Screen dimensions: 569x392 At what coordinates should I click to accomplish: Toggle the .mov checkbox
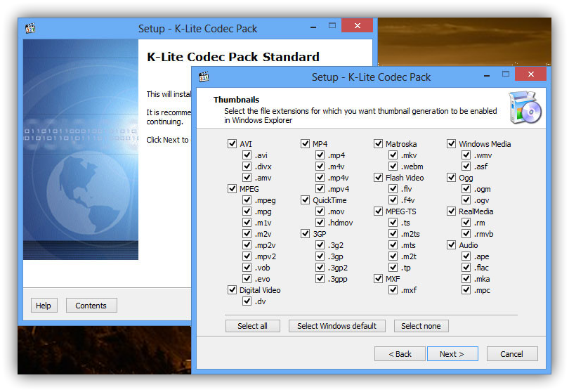320,211
